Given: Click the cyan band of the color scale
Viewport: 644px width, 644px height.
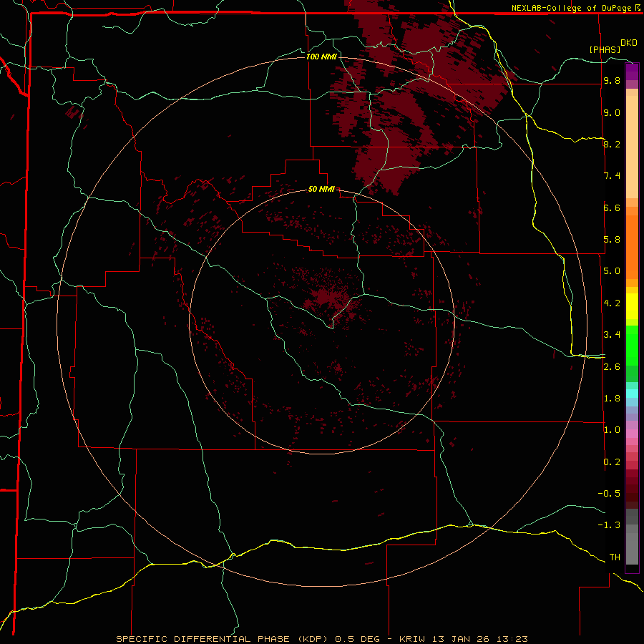Looking at the screenshot, I should pyautogui.click(x=632, y=394).
